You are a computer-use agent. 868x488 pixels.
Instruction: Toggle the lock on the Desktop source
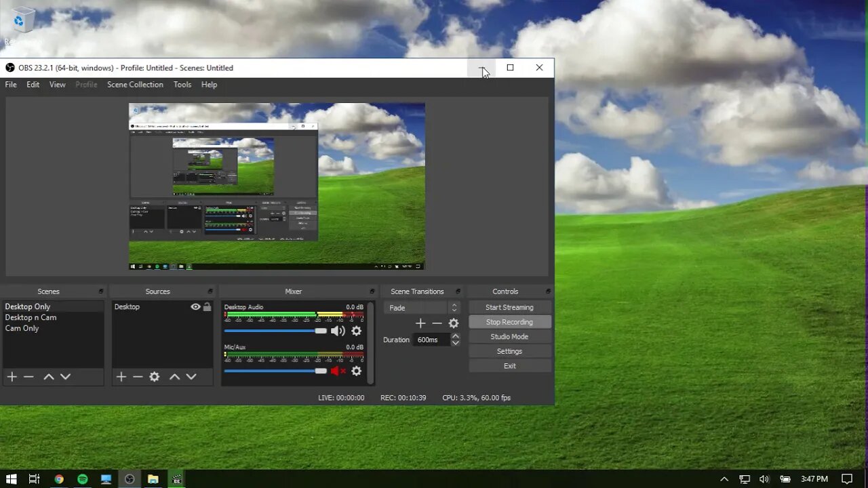[x=208, y=307]
